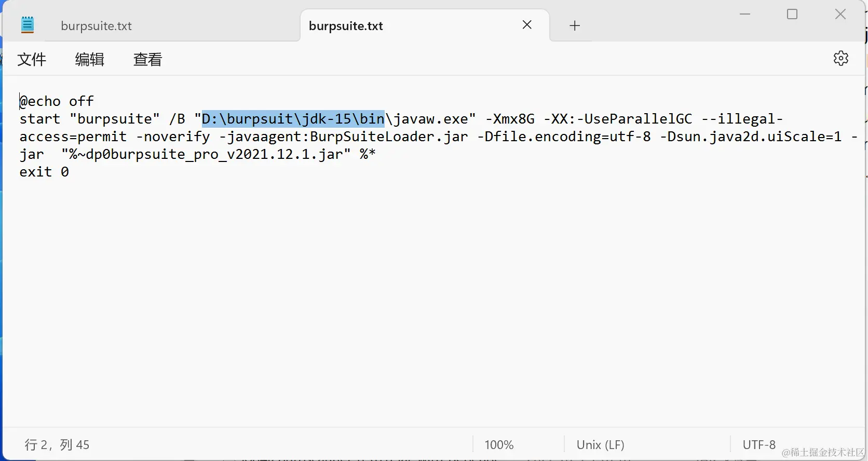Click the 100% zoom status entry
868x461 pixels.
(499, 445)
